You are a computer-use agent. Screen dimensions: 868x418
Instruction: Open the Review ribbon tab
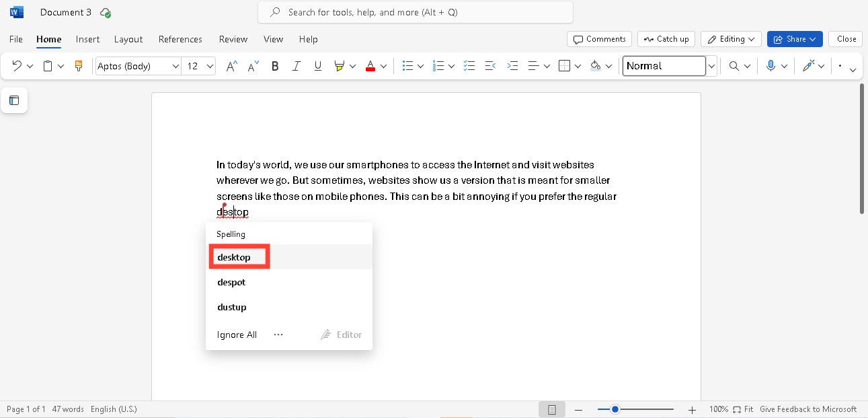[233, 39]
